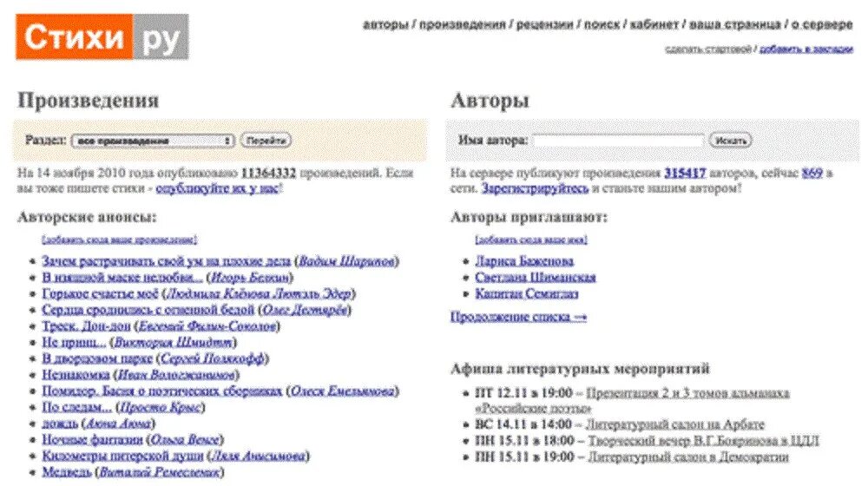Open author Иван Воложанинов
The width and height of the screenshot is (868, 486).
tap(176, 375)
